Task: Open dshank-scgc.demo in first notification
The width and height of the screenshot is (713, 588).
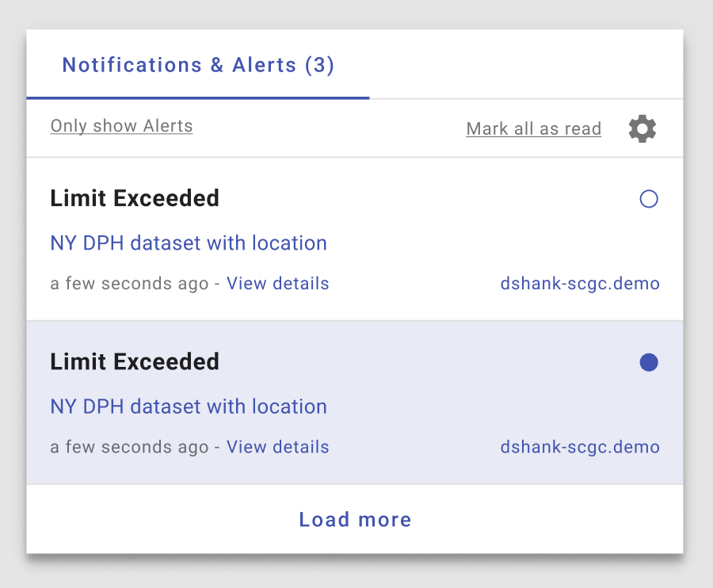Action: click(x=580, y=284)
